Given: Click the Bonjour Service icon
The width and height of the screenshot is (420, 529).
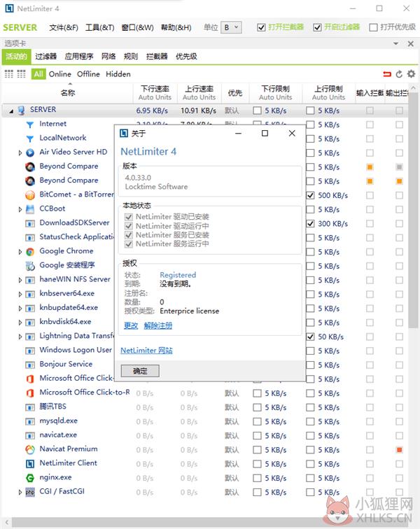Looking at the screenshot, I should tap(30, 365).
